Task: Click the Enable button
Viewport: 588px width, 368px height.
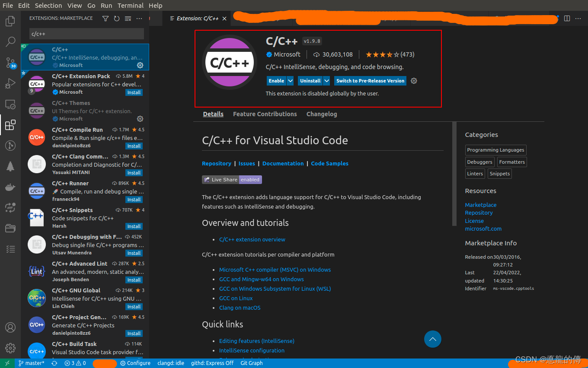Action: (x=276, y=81)
